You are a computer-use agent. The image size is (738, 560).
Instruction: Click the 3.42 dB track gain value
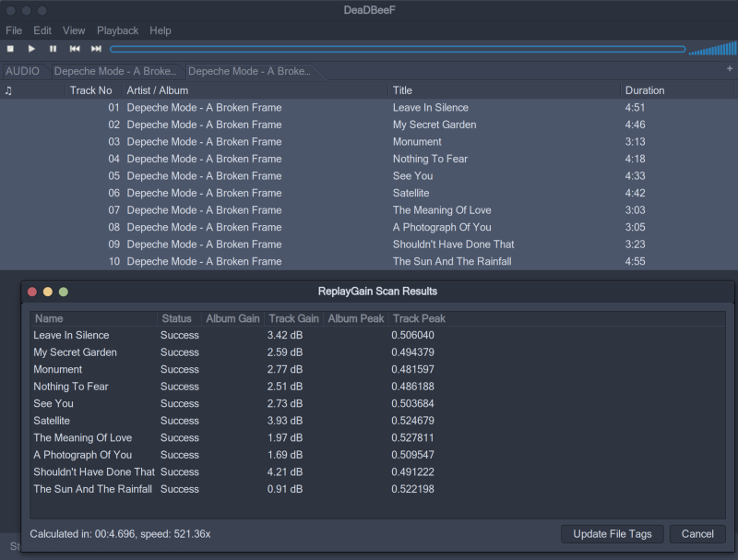285,335
